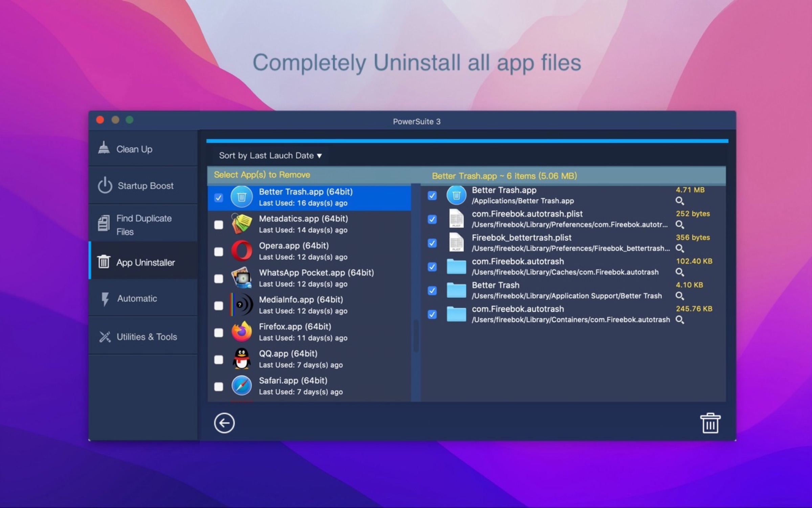The width and height of the screenshot is (812, 508).
Task: Click the Better Trash.app ~ 6 items header
Action: [504, 176]
